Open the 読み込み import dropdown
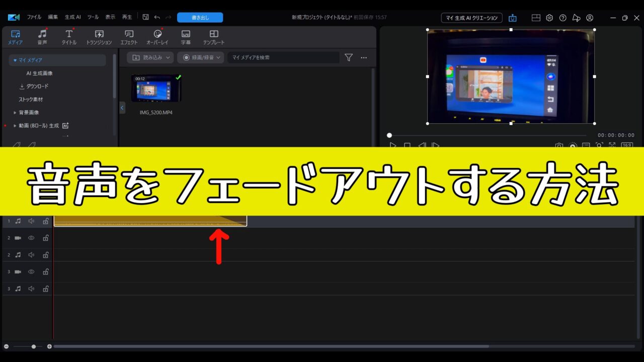Viewport: 644px width, 362px height. (150, 58)
